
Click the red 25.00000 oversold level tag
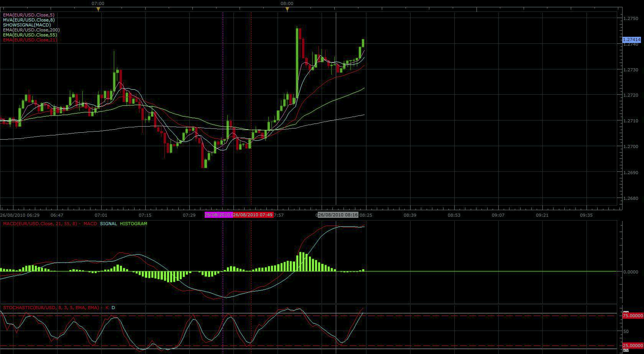[632, 346]
